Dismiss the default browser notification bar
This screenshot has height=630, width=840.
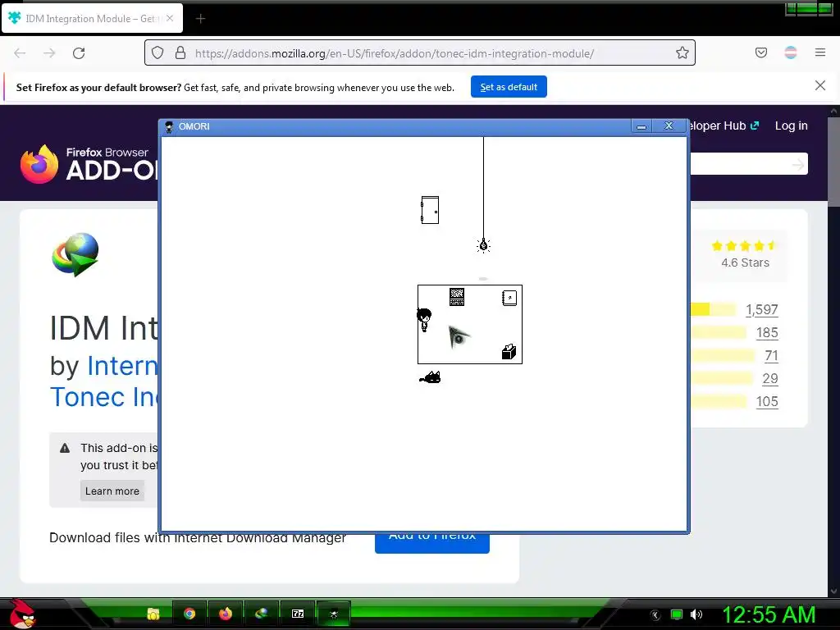(x=819, y=85)
